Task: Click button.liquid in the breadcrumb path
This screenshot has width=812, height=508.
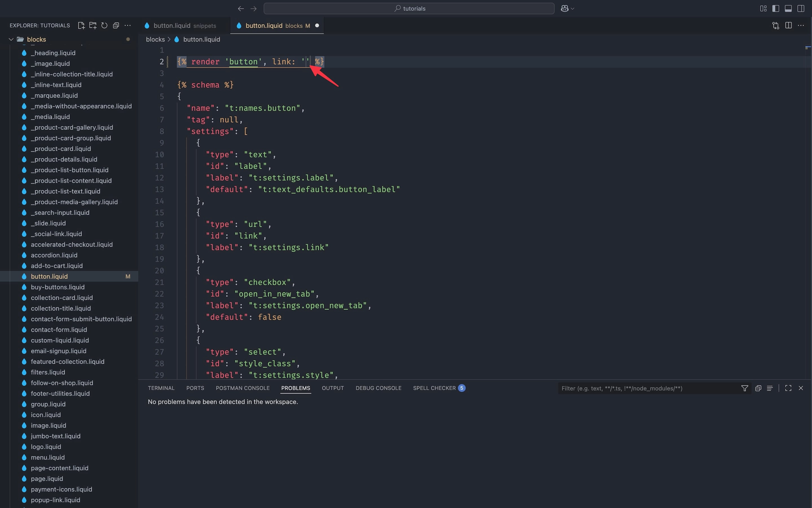Action: 202,39
